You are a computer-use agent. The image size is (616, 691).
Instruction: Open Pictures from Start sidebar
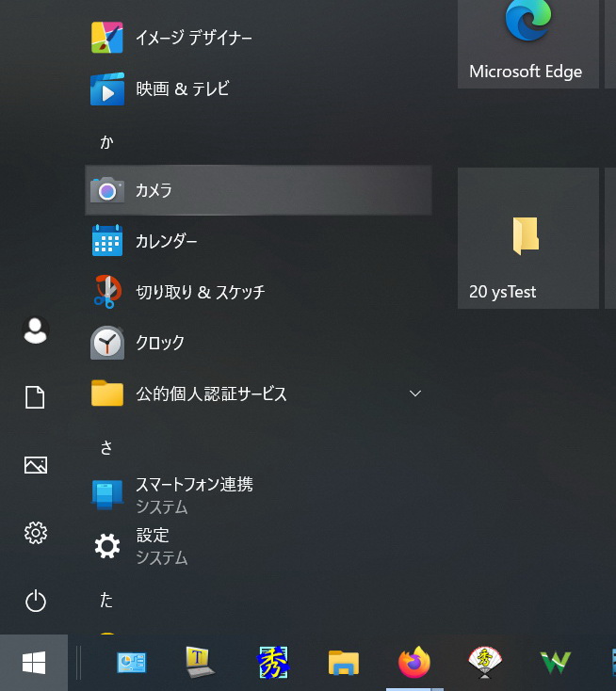point(35,465)
